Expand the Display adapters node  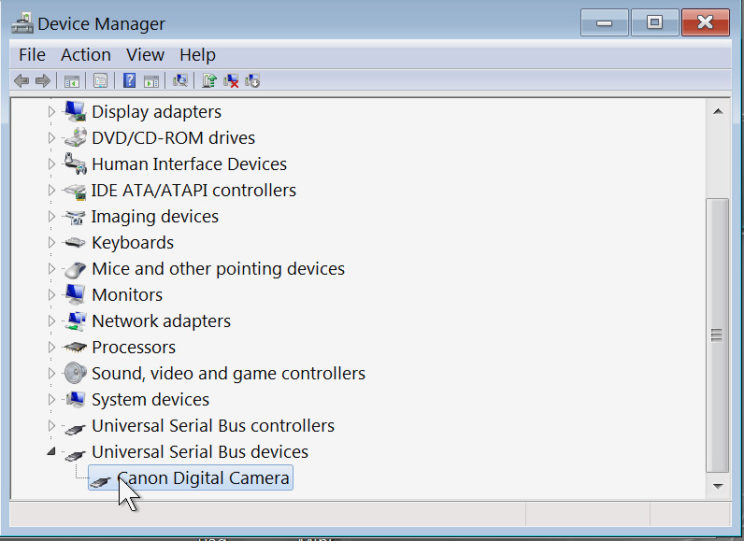point(51,112)
